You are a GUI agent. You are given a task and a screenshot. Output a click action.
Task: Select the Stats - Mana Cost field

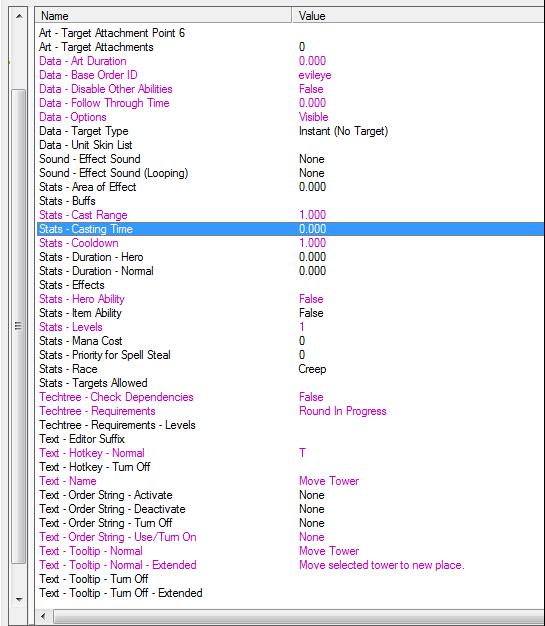[290, 341]
